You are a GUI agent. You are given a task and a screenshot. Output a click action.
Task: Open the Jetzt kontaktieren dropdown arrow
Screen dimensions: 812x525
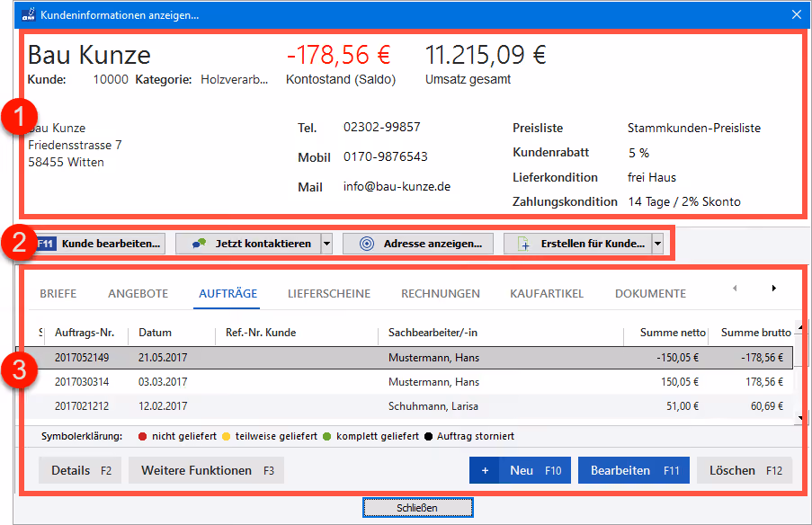pyautogui.click(x=326, y=244)
